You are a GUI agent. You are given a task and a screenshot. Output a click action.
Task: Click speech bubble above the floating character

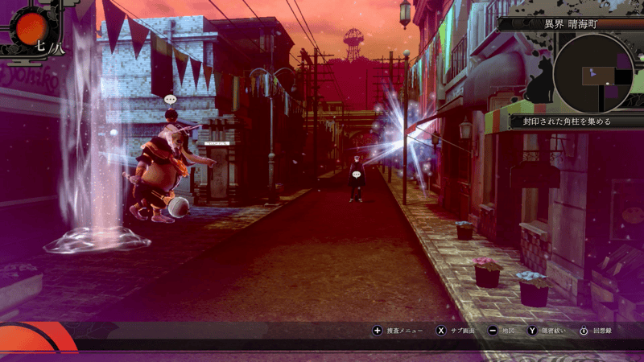(x=169, y=100)
